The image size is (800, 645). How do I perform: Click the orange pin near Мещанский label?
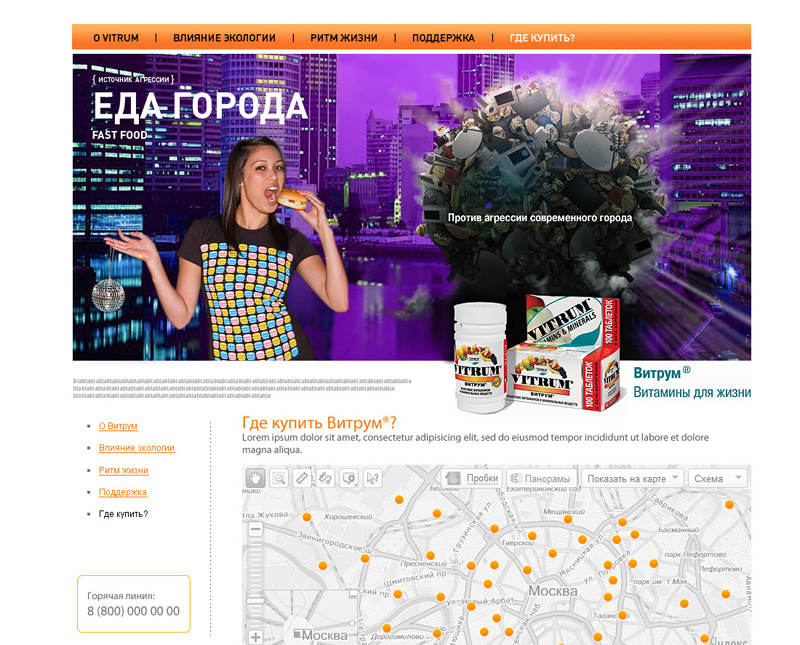(x=568, y=519)
